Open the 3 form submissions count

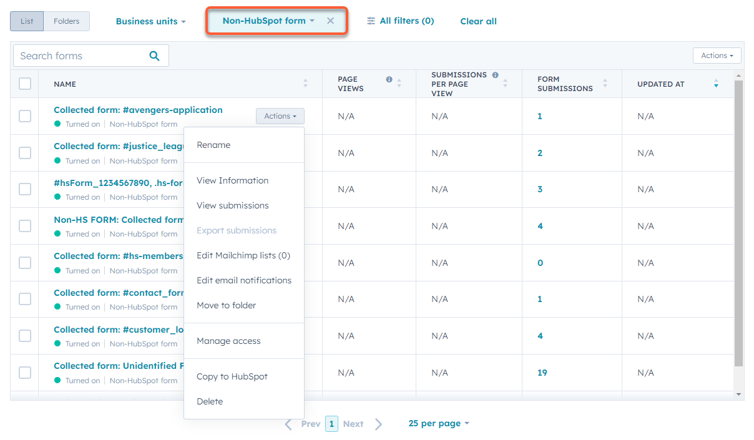pyautogui.click(x=540, y=189)
